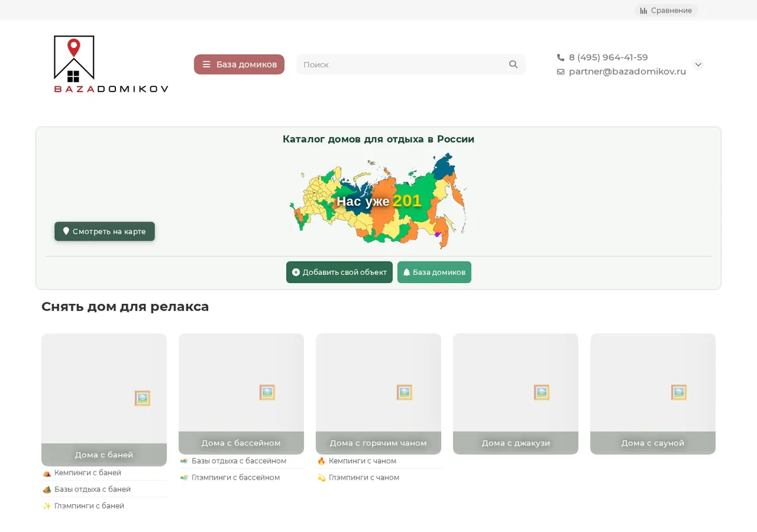The image size is (757, 532).
Task: Open the Дома с бассейном card
Action: coord(241,394)
